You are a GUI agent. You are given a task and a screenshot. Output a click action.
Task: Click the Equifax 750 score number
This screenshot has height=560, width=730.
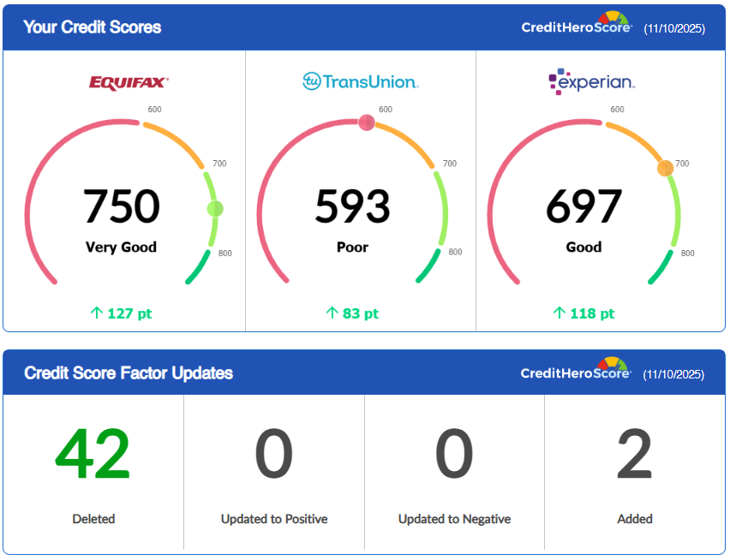click(121, 207)
